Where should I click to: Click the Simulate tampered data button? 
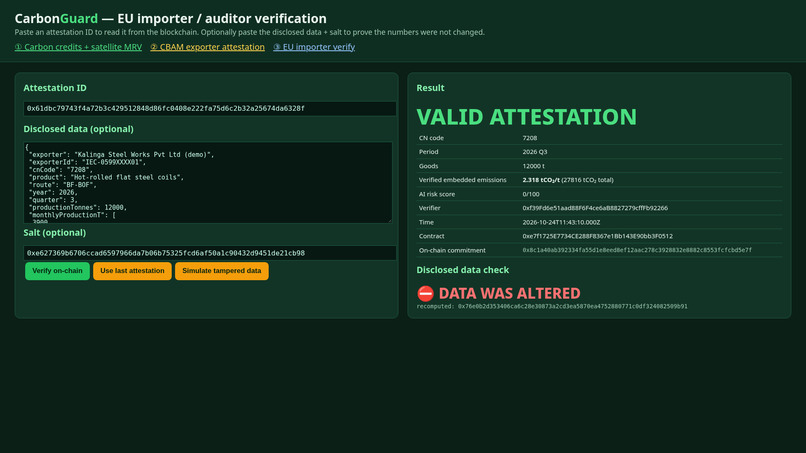(222, 271)
